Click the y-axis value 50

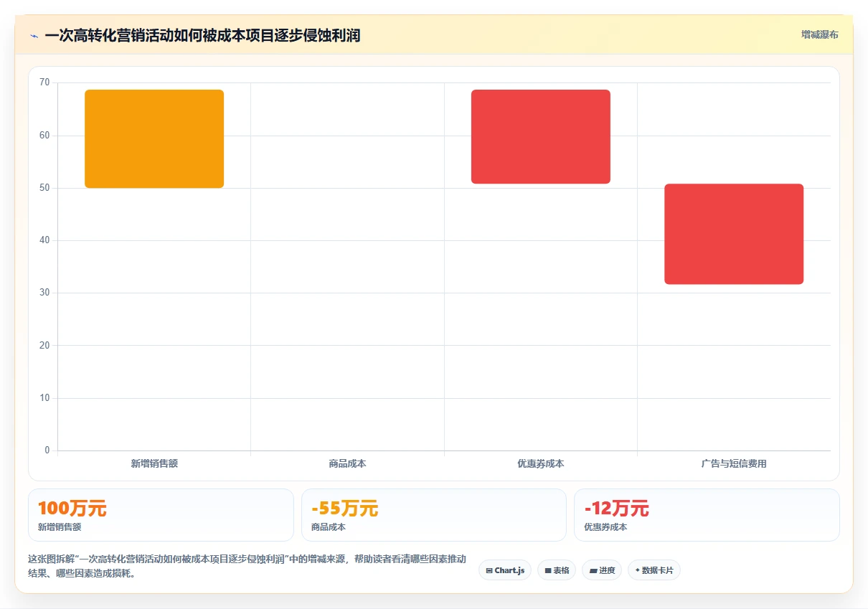point(44,188)
